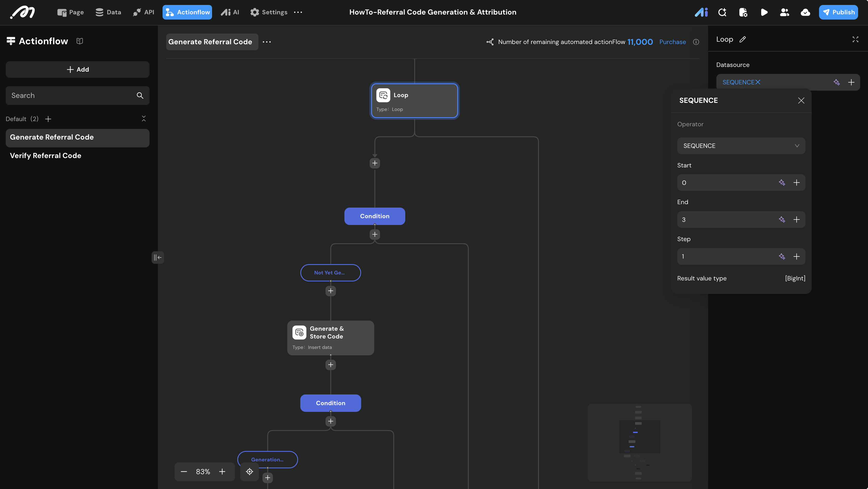Open the SEQUENCE operator dropdown
Image resolution: width=868 pixels, height=489 pixels.
point(741,146)
